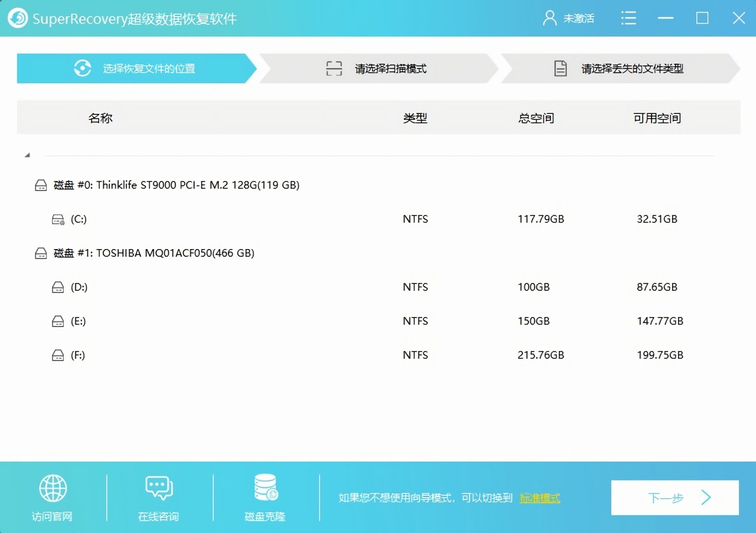Click the 未激活 activation status text
The height and width of the screenshot is (533, 756).
tap(579, 18)
